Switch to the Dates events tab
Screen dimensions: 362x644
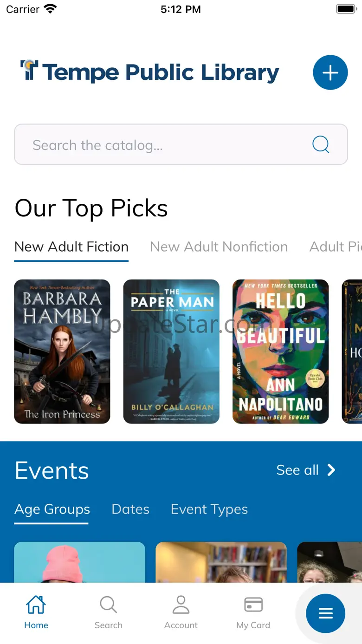130,509
